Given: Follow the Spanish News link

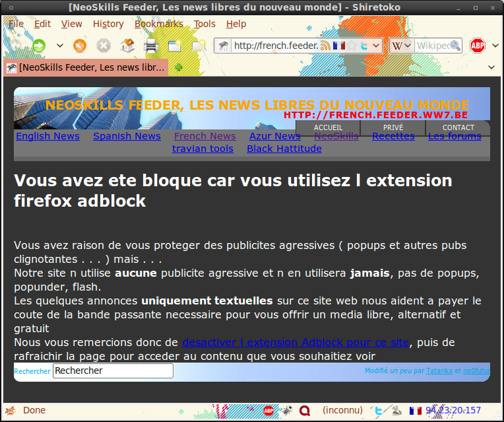Looking at the screenshot, I should pyautogui.click(x=127, y=136).
